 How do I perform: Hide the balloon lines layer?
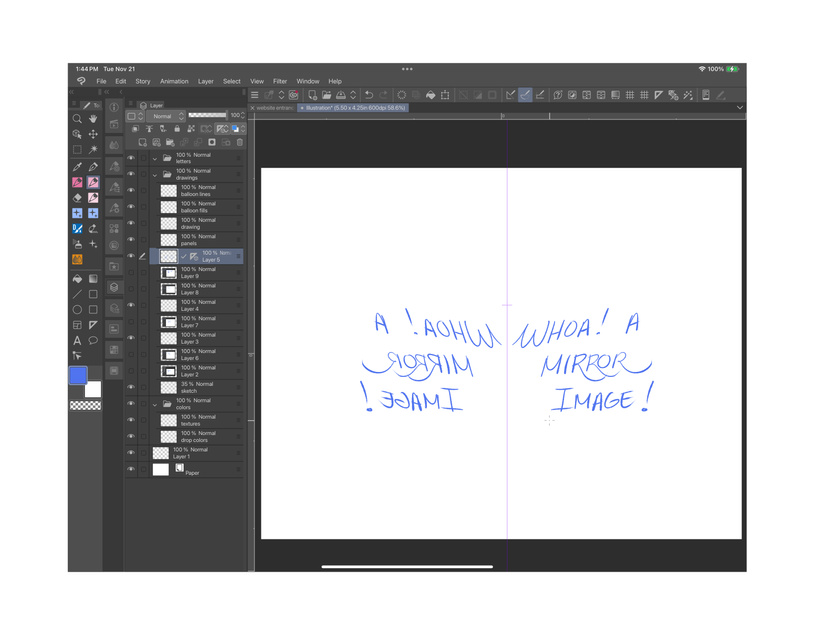click(131, 190)
